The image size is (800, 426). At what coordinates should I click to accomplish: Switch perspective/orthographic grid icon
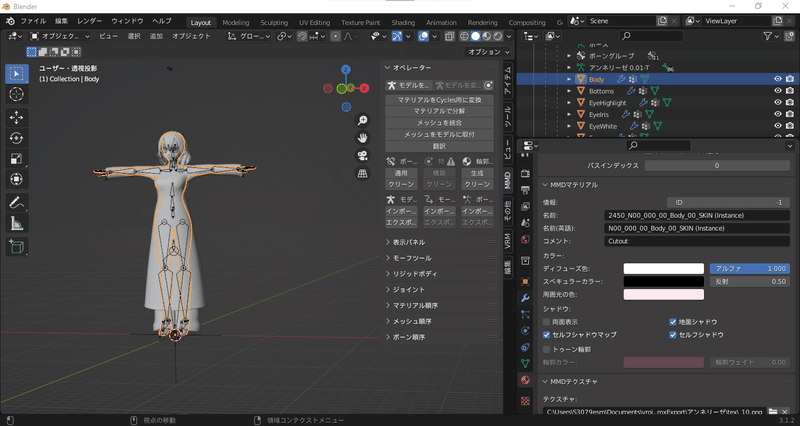point(362,173)
